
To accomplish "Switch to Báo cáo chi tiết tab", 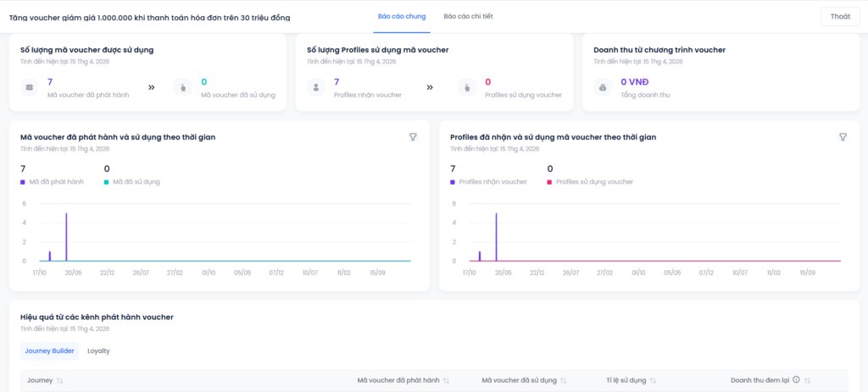I will (469, 16).
